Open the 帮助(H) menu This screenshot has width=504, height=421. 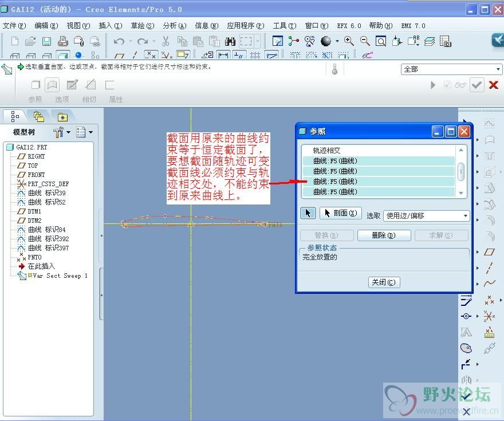point(380,26)
